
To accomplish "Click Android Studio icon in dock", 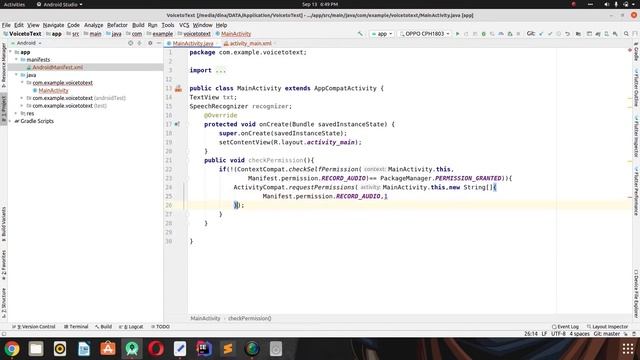I will pos(132,349).
